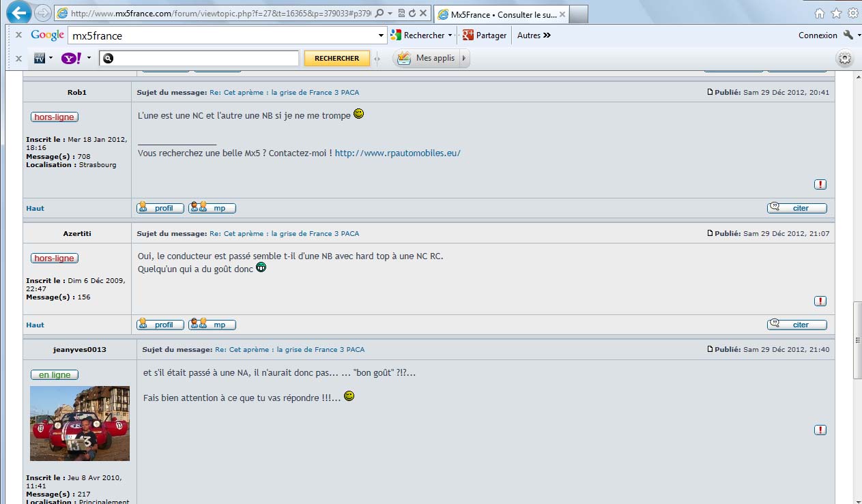Viewport: 862px width, 504px height.
Task: Report jeanyves0013's post with red exclamation icon
Action: click(820, 430)
